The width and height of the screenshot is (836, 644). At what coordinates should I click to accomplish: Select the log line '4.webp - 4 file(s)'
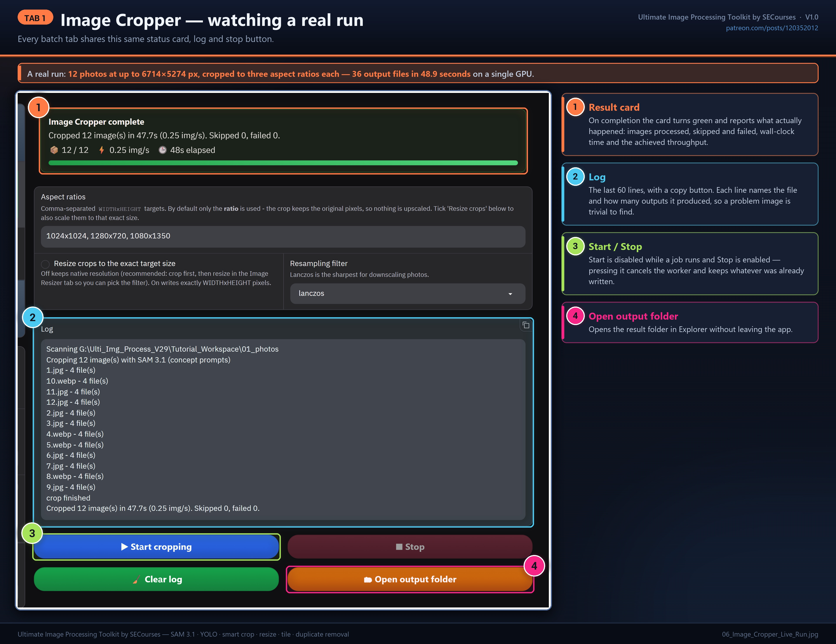coord(75,434)
